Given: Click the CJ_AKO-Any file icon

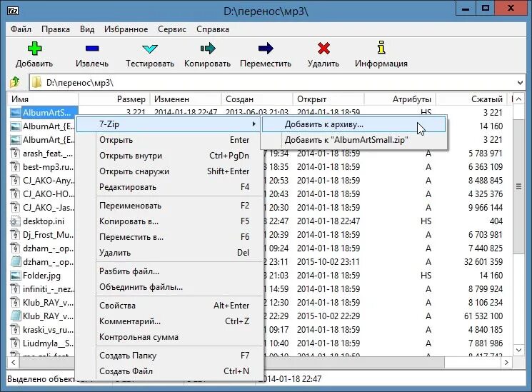Looking at the screenshot, I should tap(15, 181).
